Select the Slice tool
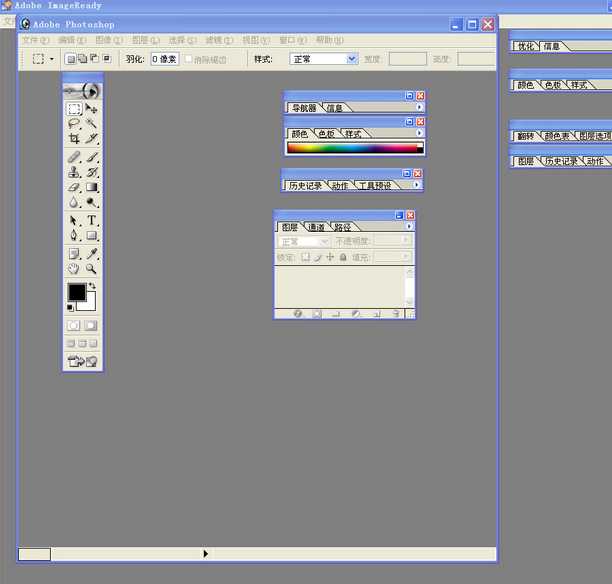Image resolution: width=612 pixels, height=584 pixels. click(91, 138)
